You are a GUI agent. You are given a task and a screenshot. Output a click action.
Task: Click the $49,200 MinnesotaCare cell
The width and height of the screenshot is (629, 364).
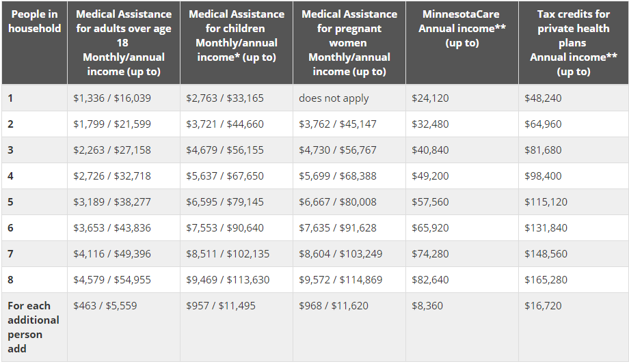pyautogui.click(x=431, y=176)
